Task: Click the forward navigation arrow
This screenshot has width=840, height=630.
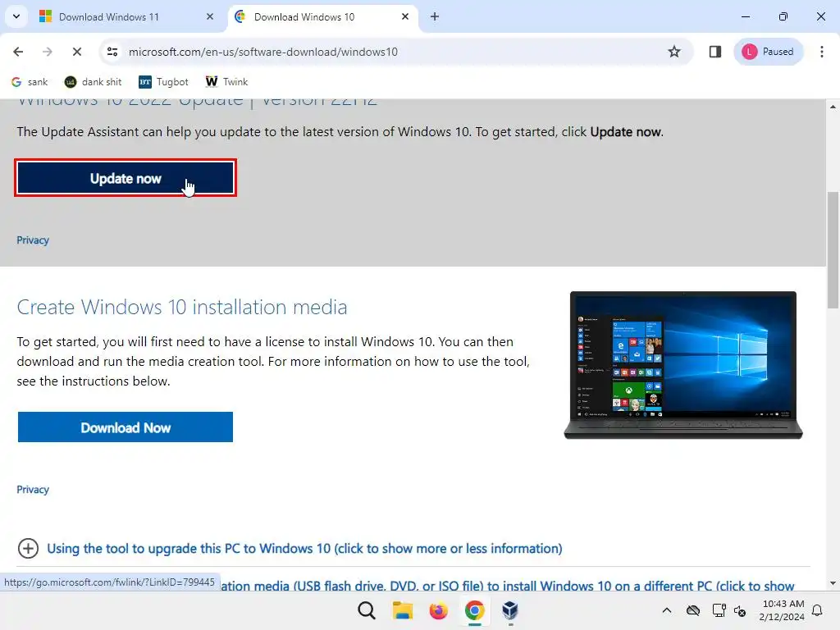Action: point(47,52)
